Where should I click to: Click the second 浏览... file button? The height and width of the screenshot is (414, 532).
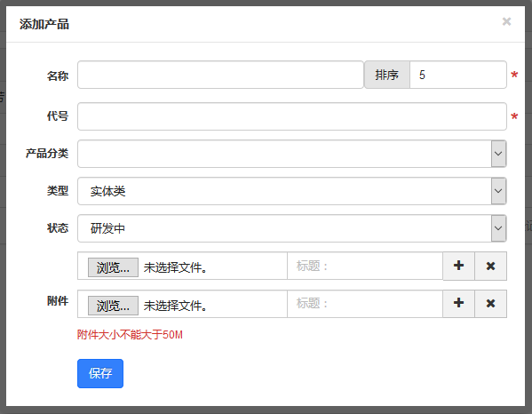click(x=113, y=306)
